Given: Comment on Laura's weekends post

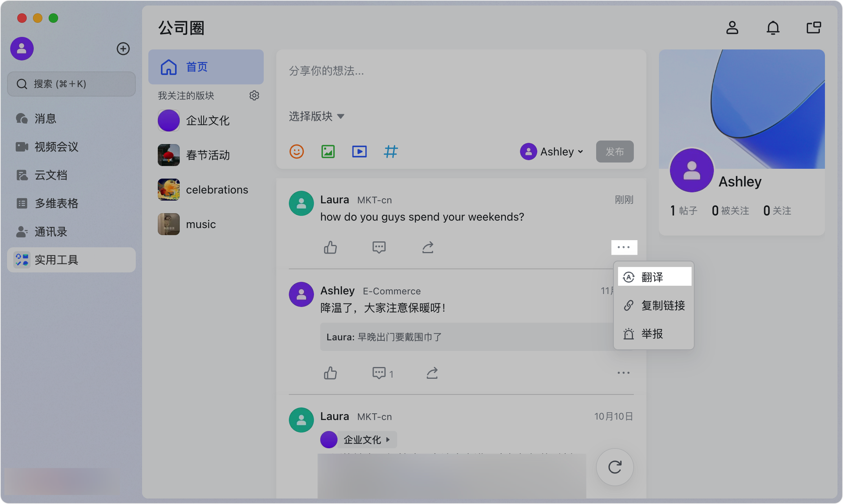Looking at the screenshot, I should [379, 247].
